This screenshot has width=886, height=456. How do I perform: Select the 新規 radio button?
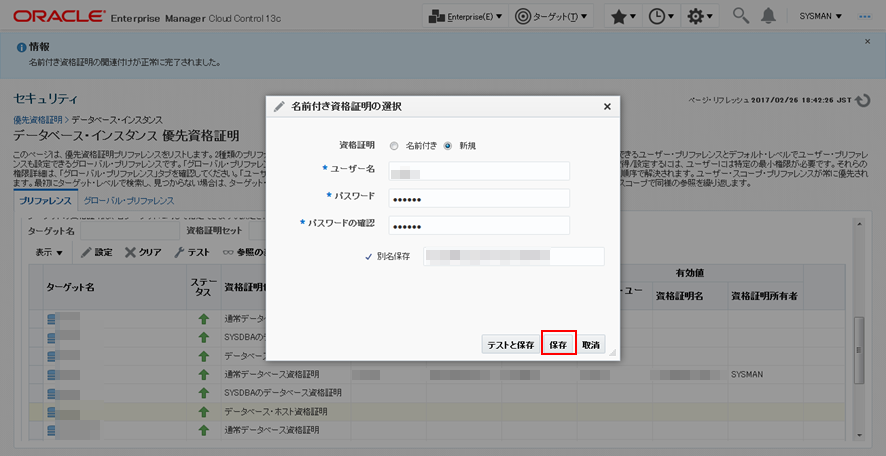tap(448, 146)
